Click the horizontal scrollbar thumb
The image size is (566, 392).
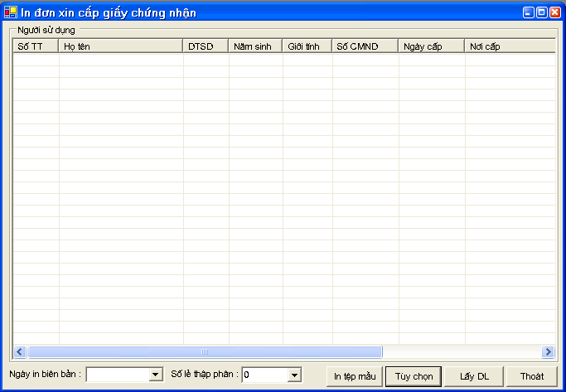click(205, 351)
